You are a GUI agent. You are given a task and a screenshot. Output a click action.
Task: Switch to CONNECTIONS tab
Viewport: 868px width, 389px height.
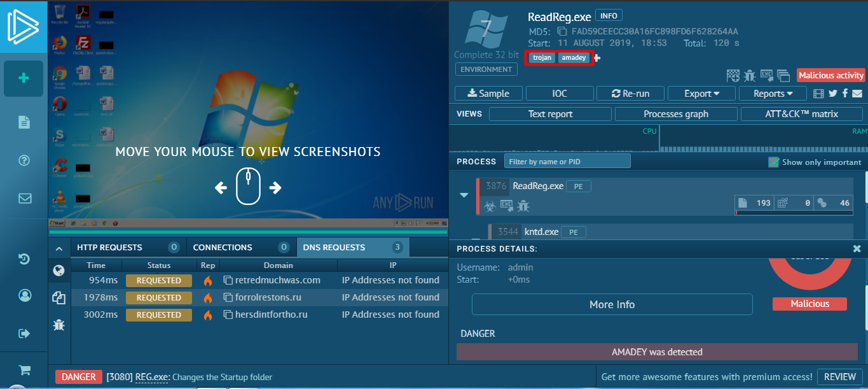coord(242,247)
